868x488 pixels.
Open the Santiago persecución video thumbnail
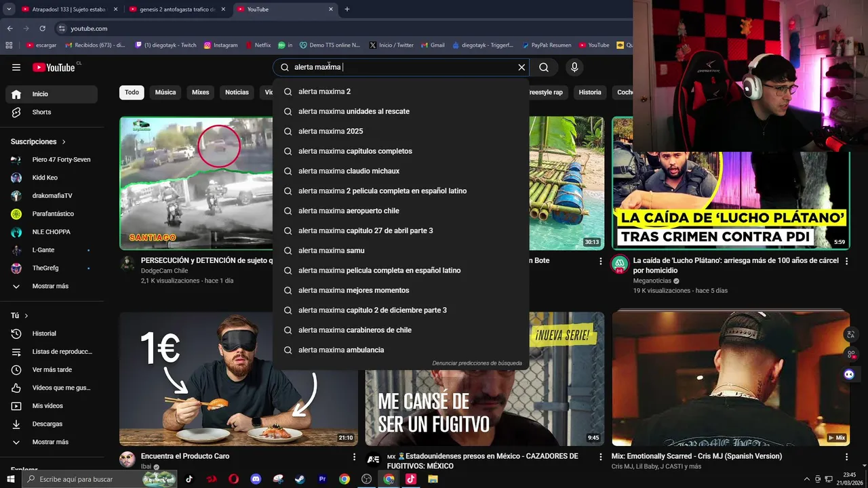coord(196,183)
